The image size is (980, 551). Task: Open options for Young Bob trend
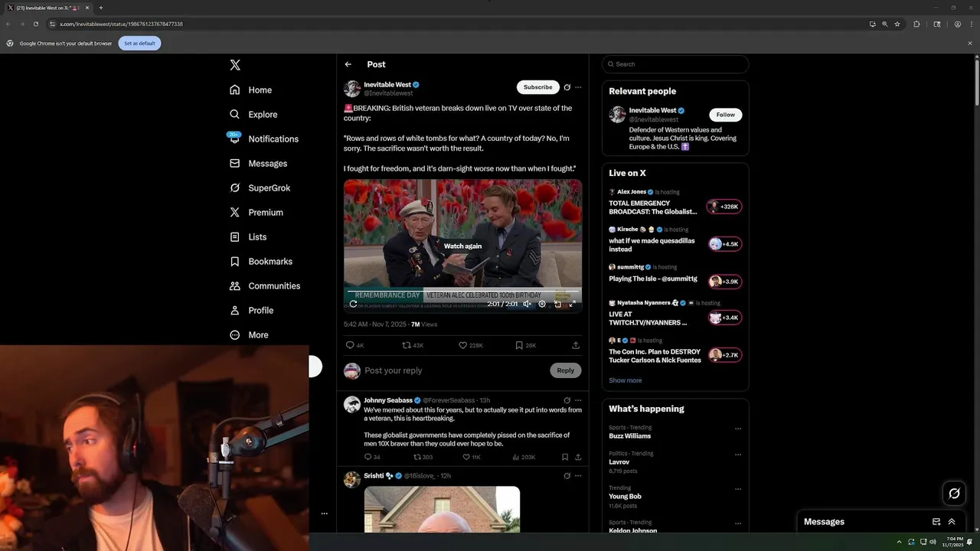click(x=738, y=489)
